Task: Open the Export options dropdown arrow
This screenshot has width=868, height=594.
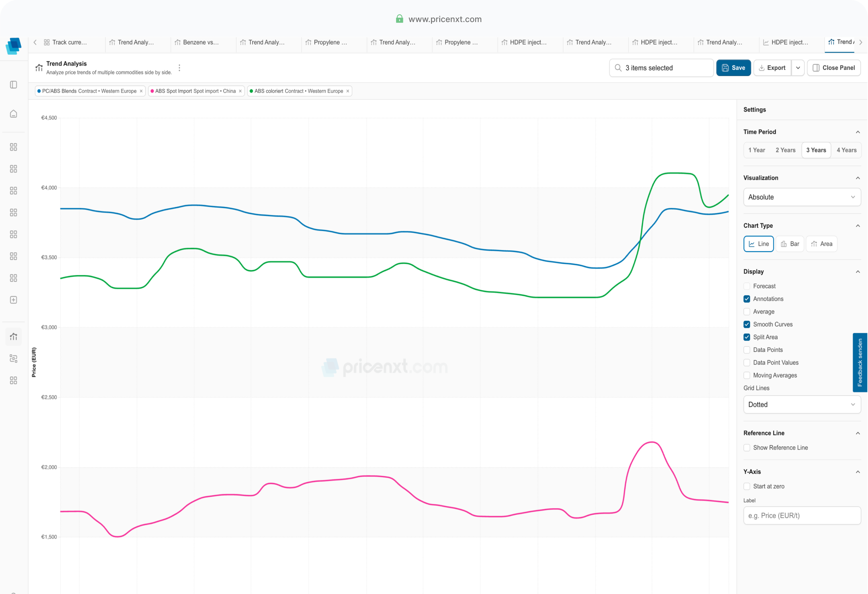Action: click(x=798, y=68)
